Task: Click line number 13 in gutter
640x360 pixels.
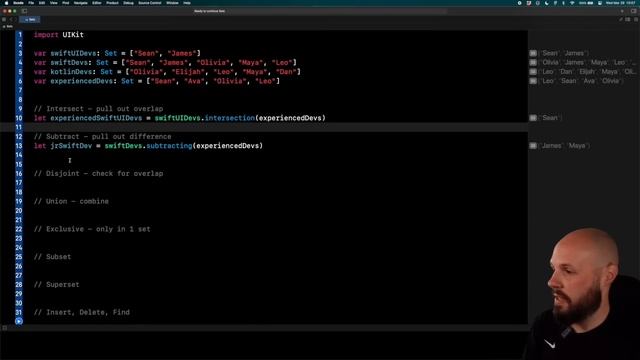Action: point(19,146)
